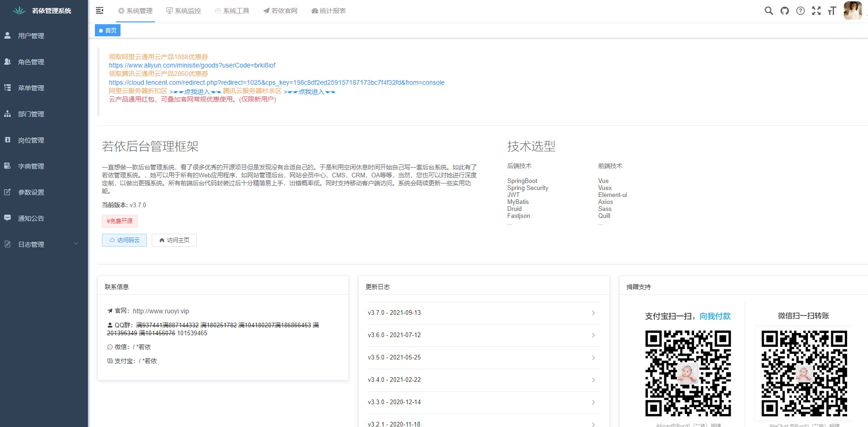Expand the 日志管理 submenu
The height and width of the screenshot is (427, 868).
click(31, 244)
